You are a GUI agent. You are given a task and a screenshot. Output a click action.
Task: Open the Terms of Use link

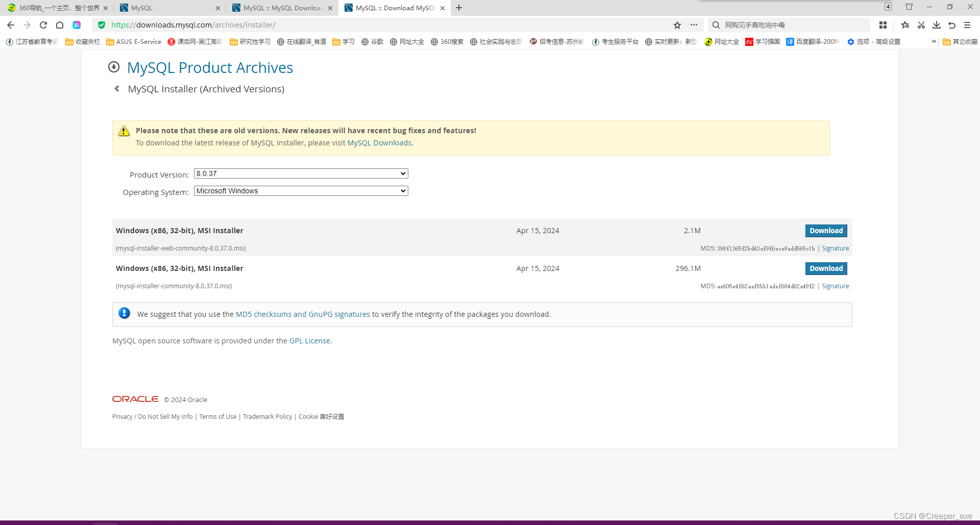click(218, 417)
